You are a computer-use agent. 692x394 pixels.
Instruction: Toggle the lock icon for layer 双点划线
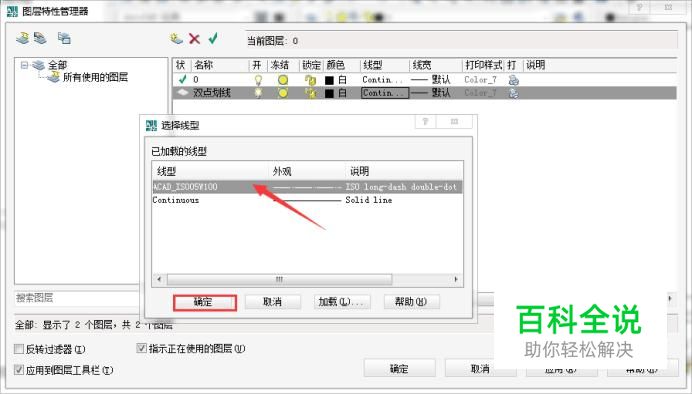tap(311, 93)
